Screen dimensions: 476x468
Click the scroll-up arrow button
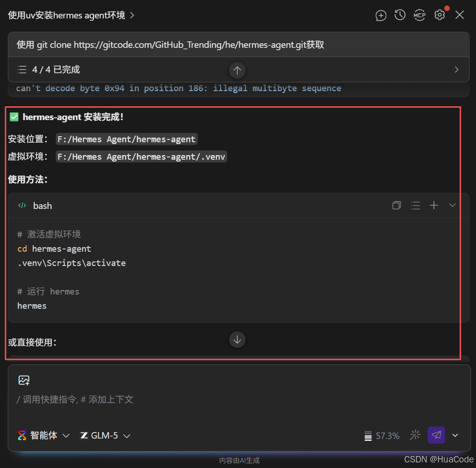point(237,70)
